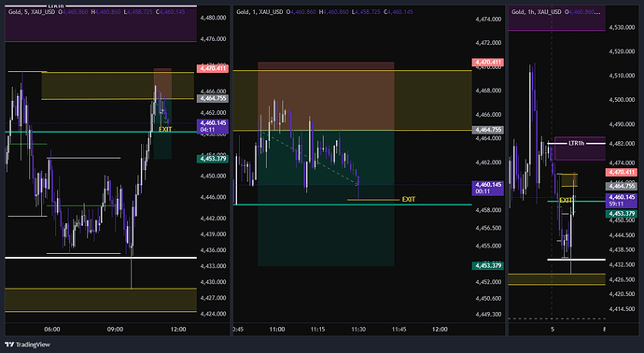Click the 4,450.600 price axis label
This screenshot has width=644, height=353.
point(488,298)
